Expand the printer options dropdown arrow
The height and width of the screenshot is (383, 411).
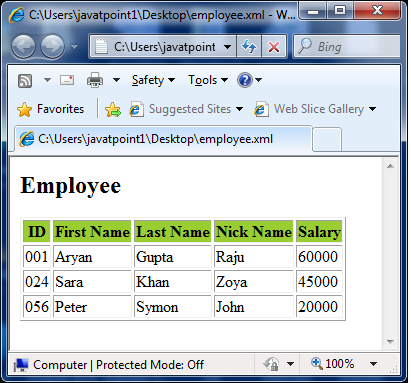(x=116, y=80)
